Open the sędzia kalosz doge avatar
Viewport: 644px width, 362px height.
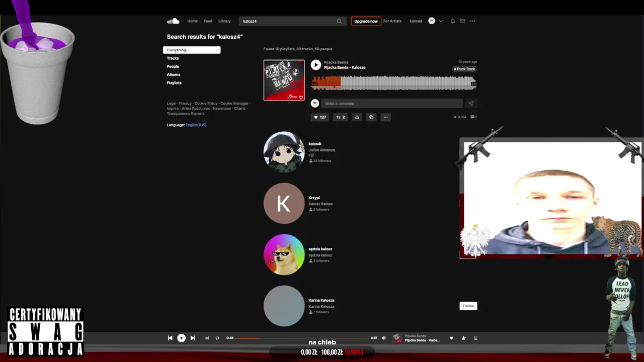point(284,254)
